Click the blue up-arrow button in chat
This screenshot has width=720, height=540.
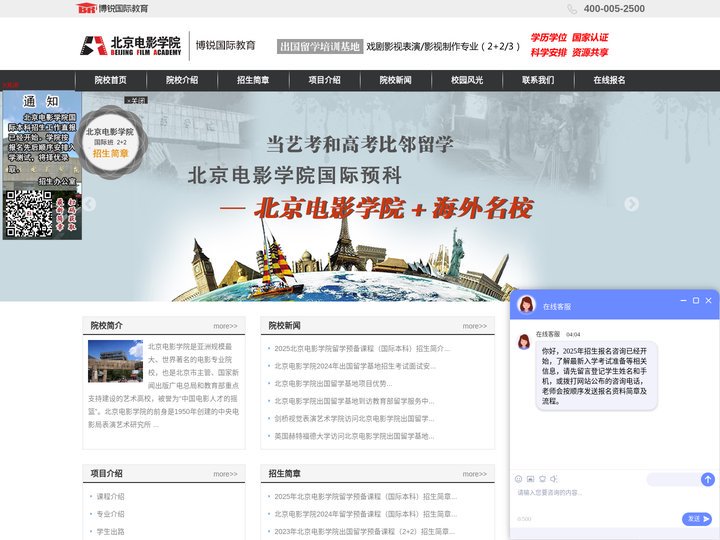coord(708,479)
